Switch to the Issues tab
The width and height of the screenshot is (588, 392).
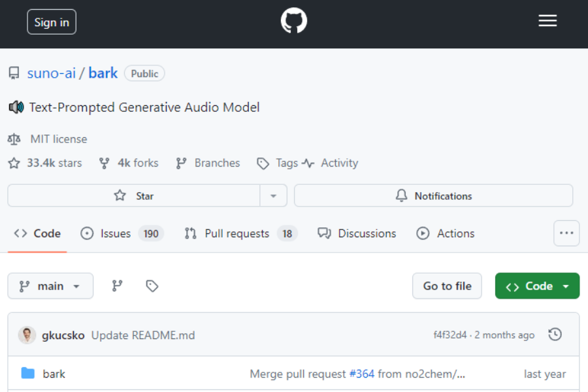(114, 233)
